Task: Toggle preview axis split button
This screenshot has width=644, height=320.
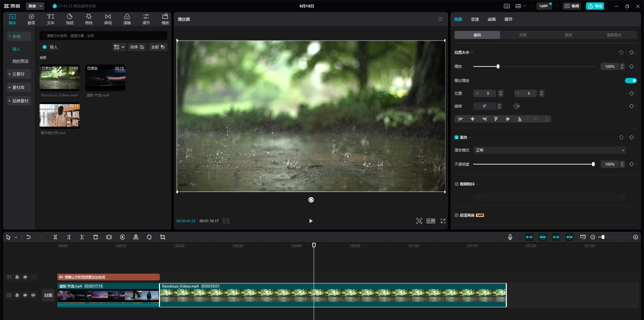Action: [570, 237]
